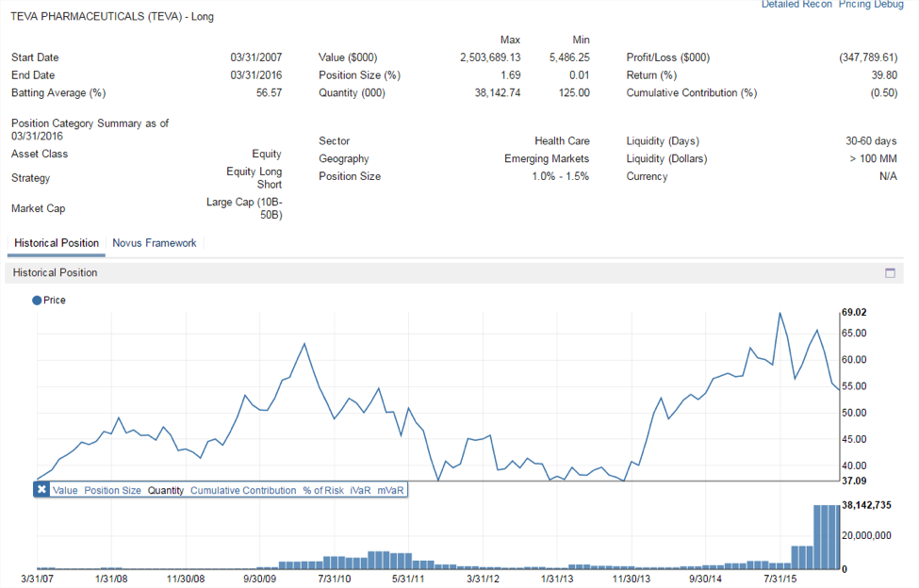Viewport: 919px width, 588px height.
Task: Click the Batting Average value 56.57
Action: [x=269, y=92]
